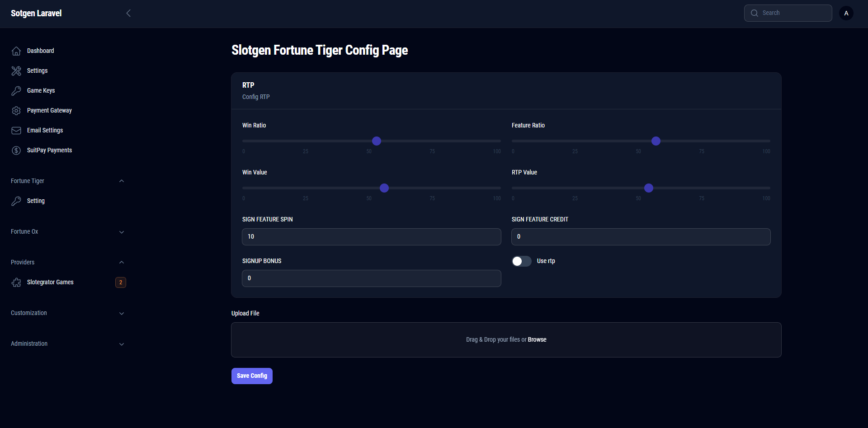Expand the Customization section
The width and height of the screenshot is (868, 428).
click(121, 313)
